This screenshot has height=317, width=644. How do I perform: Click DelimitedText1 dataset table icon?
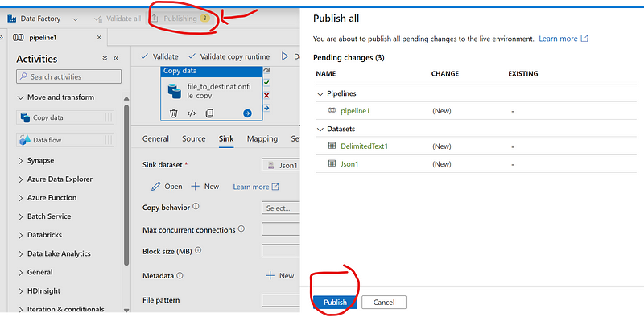coord(332,146)
